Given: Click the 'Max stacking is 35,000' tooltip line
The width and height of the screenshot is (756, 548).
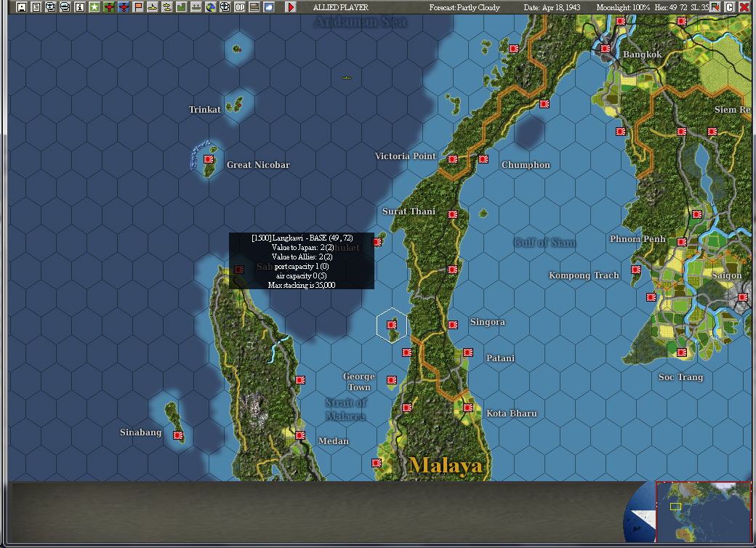Looking at the screenshot, I should (x=302, y=286).
